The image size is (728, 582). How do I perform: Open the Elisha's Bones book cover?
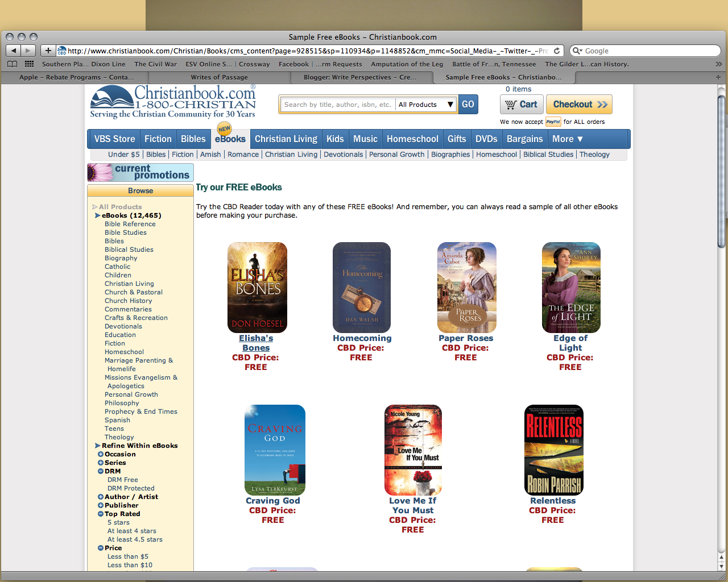[x=257, y=288]
